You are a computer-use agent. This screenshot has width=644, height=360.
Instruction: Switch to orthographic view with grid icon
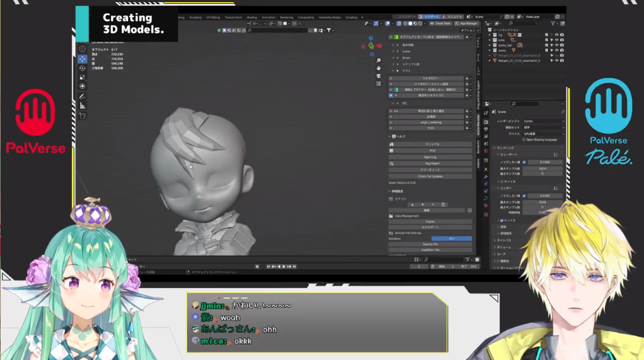(x=378, y=84)
